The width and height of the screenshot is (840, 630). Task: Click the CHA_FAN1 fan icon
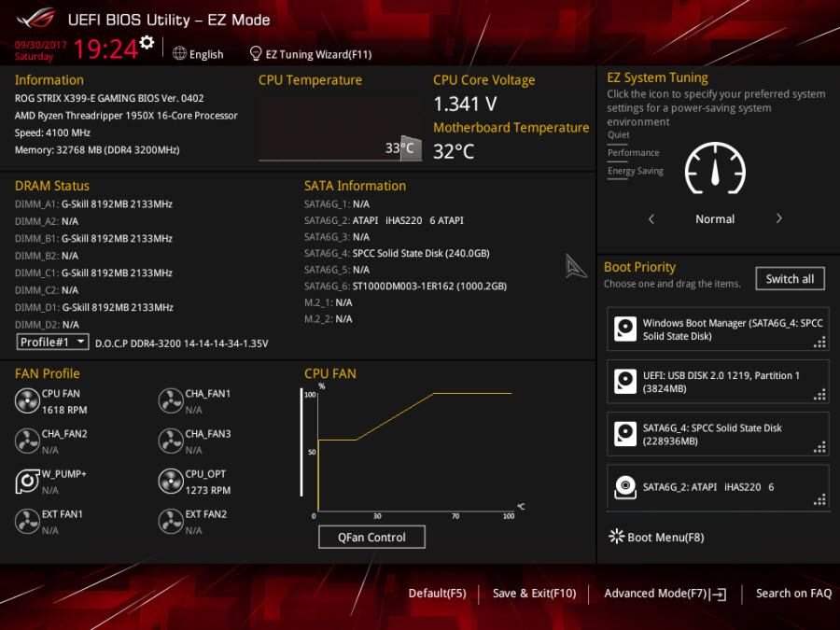[x=171, y=400]
